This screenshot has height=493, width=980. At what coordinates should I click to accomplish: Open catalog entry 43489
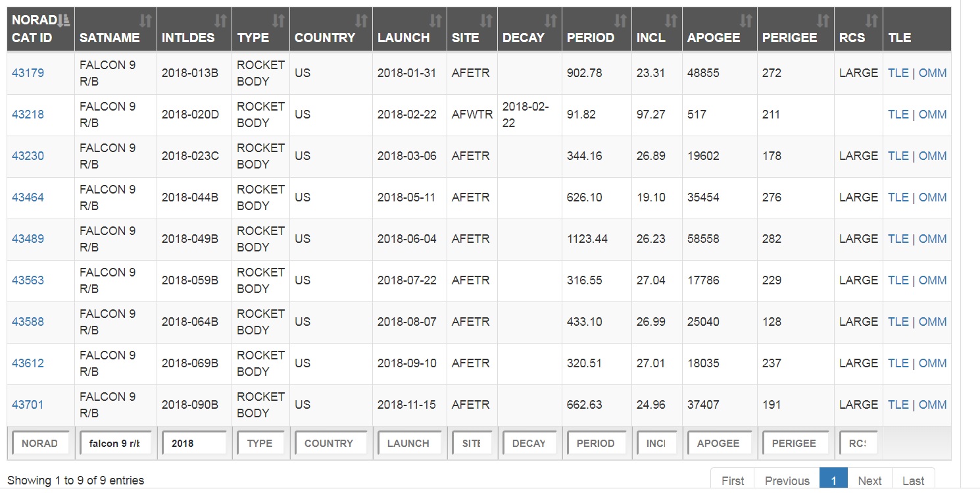pyautogui.click(x=28, y=239)
